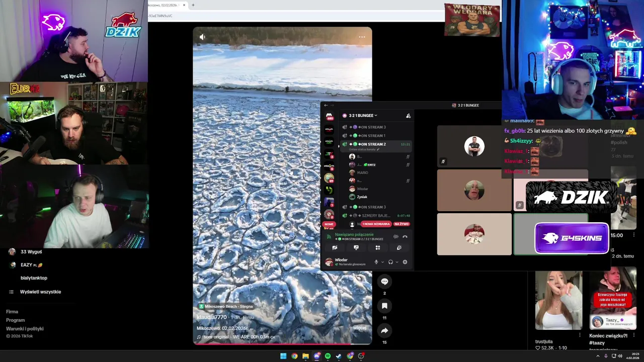Click Nawiązano połączenie connection status
Viewport: 644px width, 362px height.
click(354, 234)
